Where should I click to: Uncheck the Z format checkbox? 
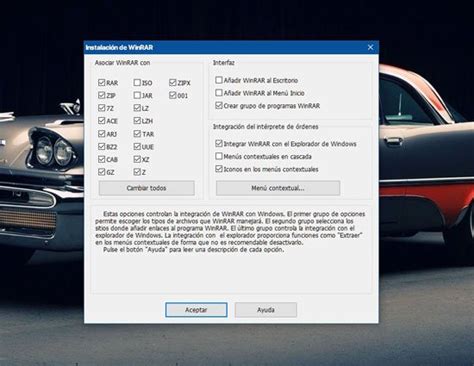pyautogui.click(x=137, y=172)
